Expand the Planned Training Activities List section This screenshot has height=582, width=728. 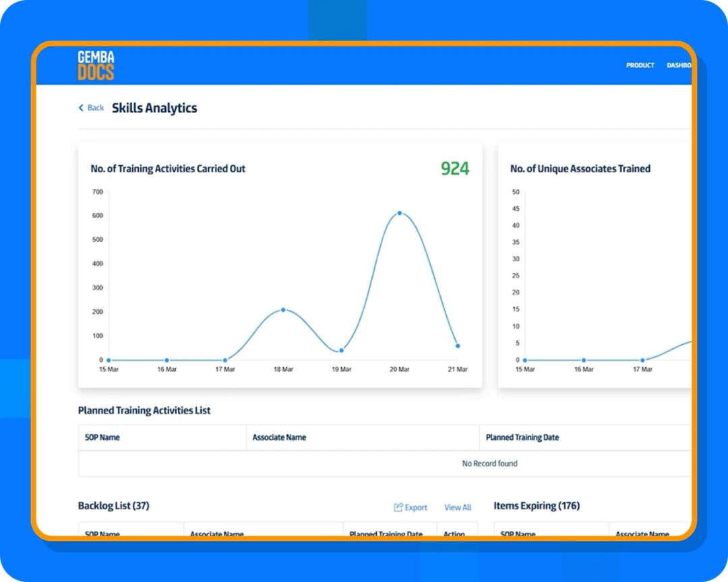point(144,410)
